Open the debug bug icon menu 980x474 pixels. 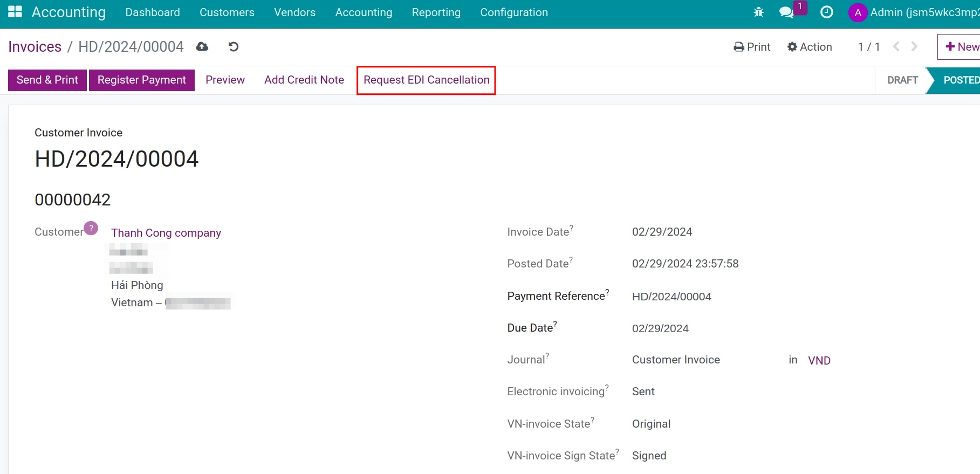click(x=758, y=12)
